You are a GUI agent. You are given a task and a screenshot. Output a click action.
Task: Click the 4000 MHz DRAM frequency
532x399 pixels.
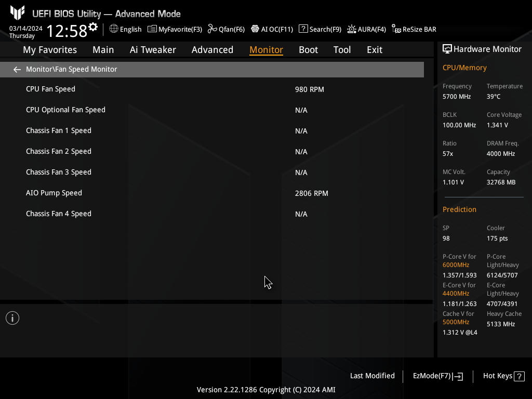coord(501,154)
